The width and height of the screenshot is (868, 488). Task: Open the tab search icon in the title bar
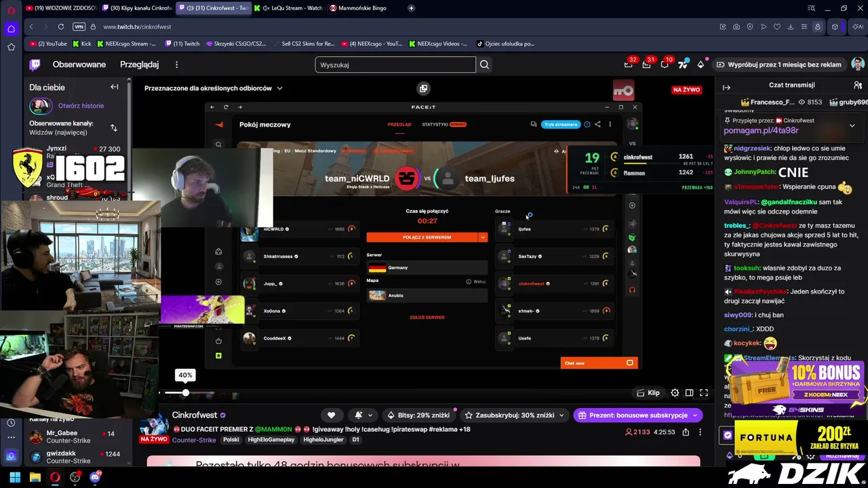pos(812,8)
